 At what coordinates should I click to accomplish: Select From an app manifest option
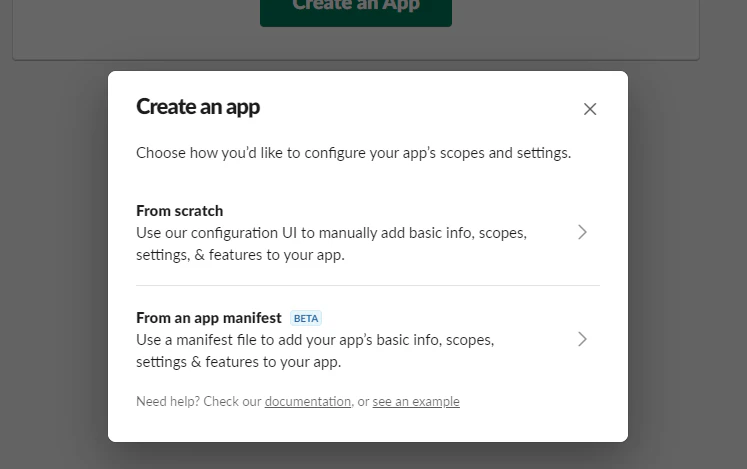pos(367,339)
